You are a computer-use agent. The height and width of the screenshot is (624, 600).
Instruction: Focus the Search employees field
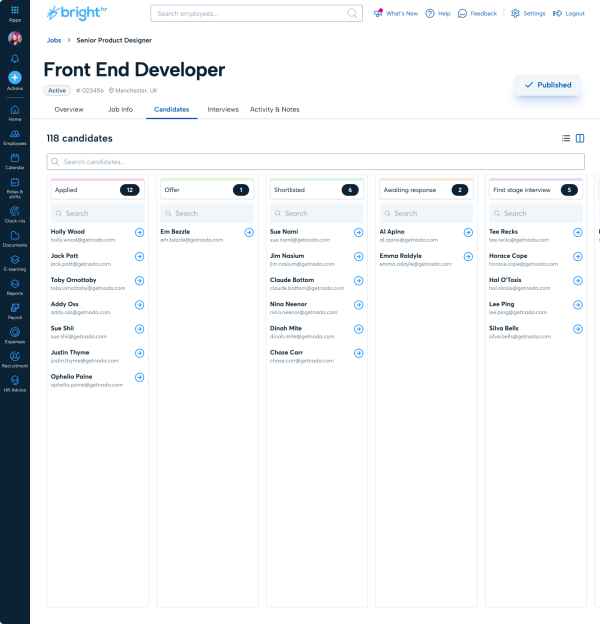click(x=256, y=13)
